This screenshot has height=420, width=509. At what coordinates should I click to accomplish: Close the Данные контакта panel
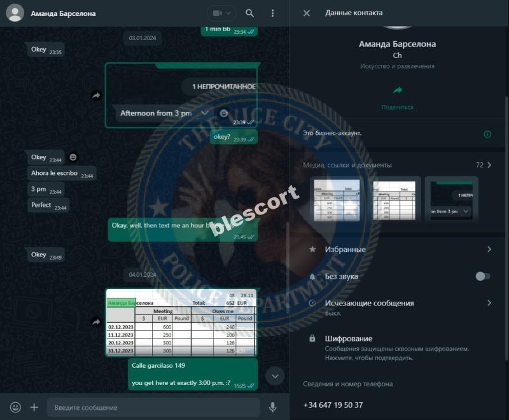[307, 13]
